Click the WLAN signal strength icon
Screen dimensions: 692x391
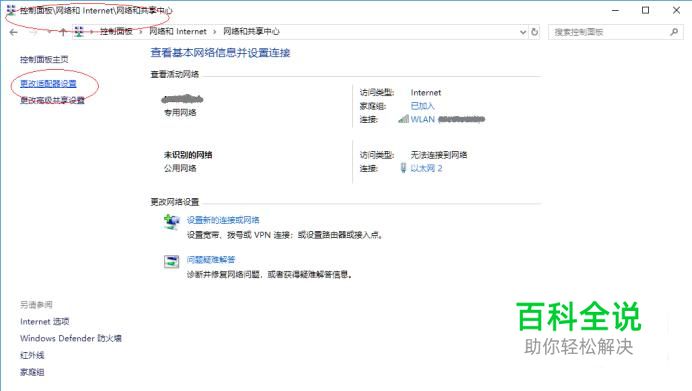pos(403,119)
